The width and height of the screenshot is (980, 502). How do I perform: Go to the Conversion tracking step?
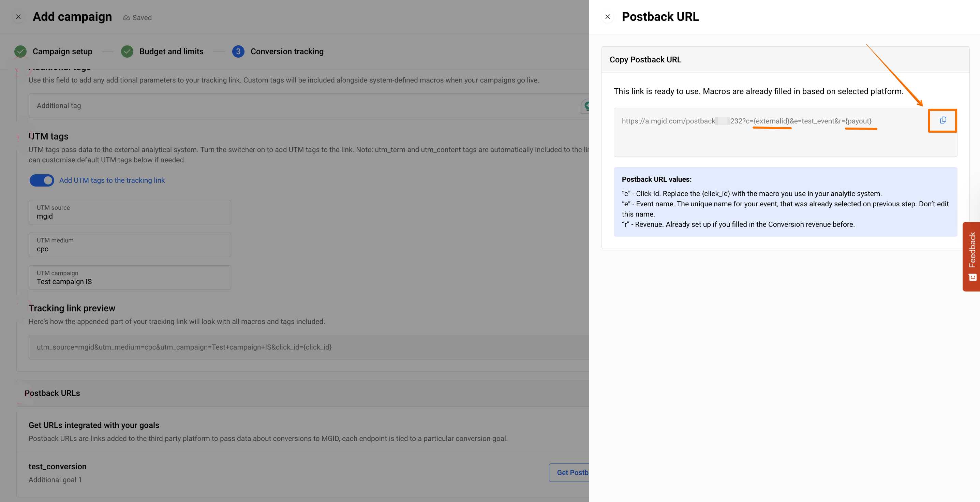286,51
